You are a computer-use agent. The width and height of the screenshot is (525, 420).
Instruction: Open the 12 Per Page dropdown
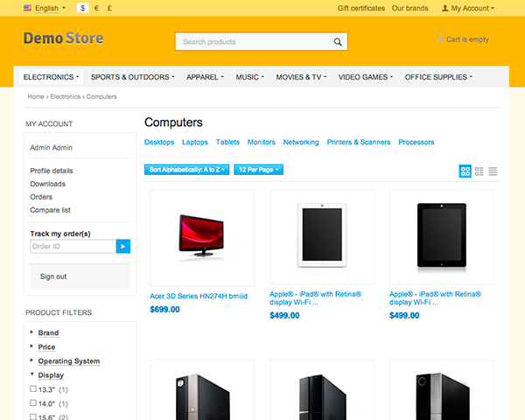tap(258, 170)
